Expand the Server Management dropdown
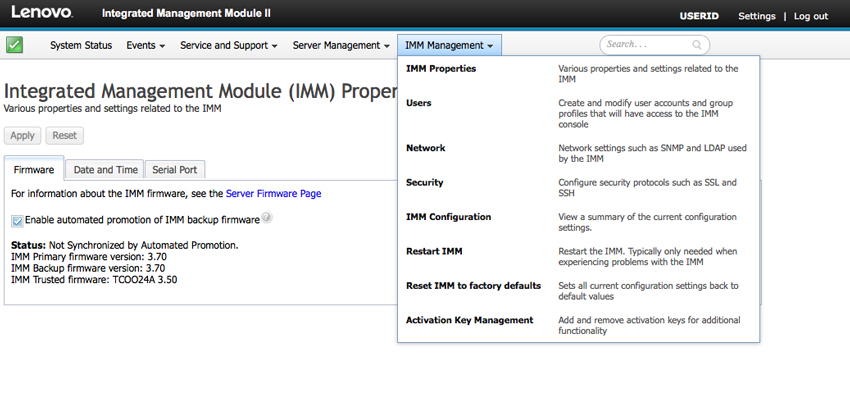Viewport: 850px width, 395px height. [x=341, y=46]
